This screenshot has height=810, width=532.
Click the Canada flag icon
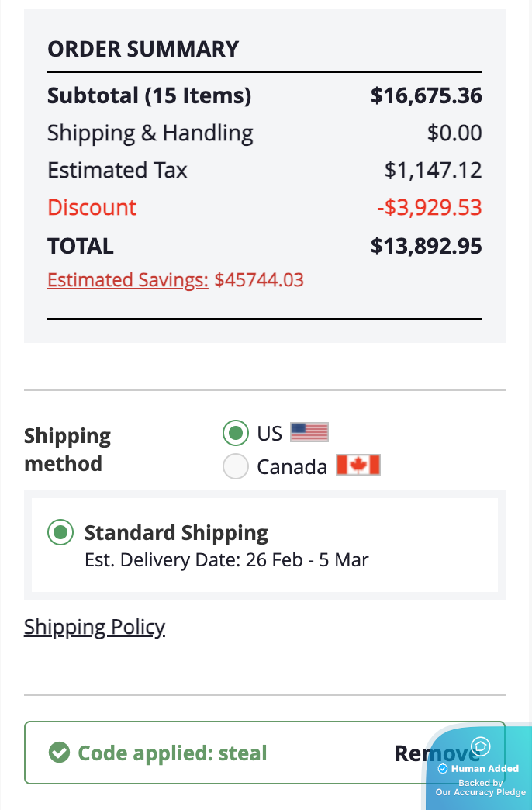[x=358, y=466]
